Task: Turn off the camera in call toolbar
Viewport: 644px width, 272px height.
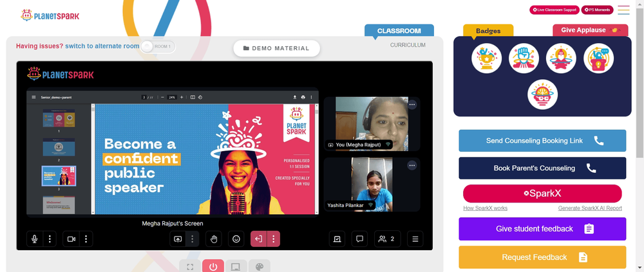Action: point(71,239)
